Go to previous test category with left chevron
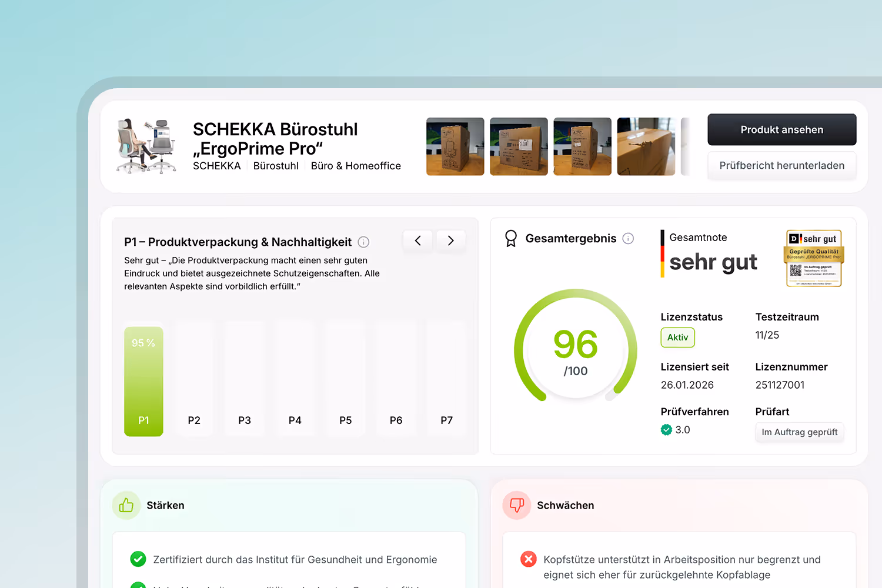This screenshot has height=588, width=882. pyautogui.click(x=417, y=240)
